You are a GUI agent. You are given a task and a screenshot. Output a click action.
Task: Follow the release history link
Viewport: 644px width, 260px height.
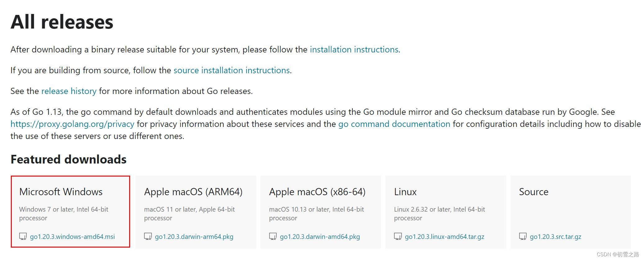(x=69, y=91)
